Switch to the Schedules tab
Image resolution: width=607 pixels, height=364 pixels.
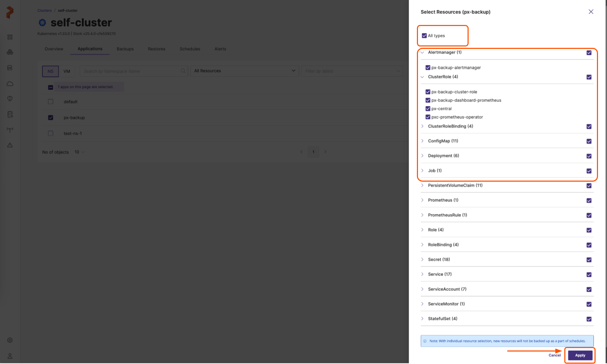point(190,49)
